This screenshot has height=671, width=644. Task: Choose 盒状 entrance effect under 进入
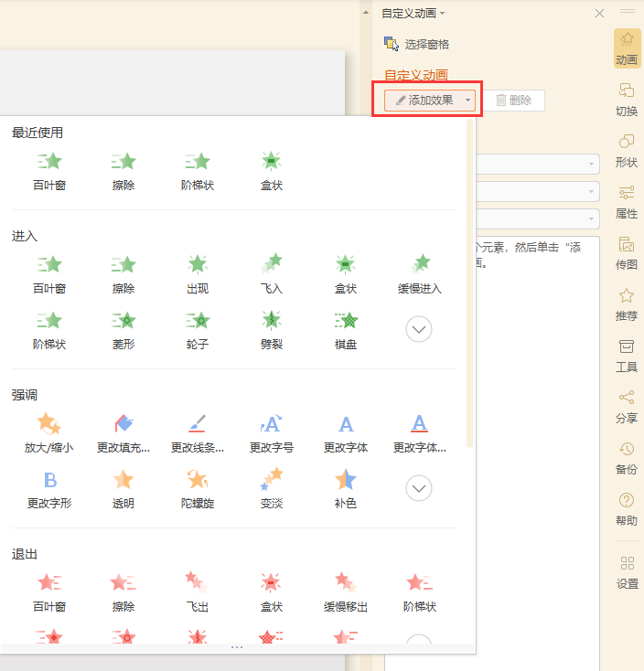click(346, 274)
